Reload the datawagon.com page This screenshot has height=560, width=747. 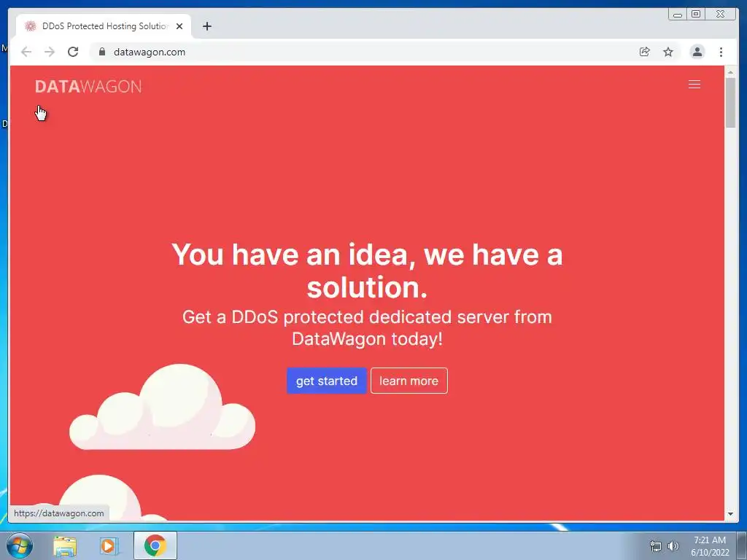coord(73,52)
